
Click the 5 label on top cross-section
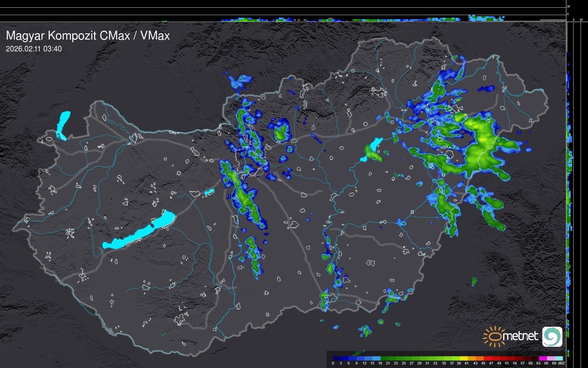click(x=568, y=14)
